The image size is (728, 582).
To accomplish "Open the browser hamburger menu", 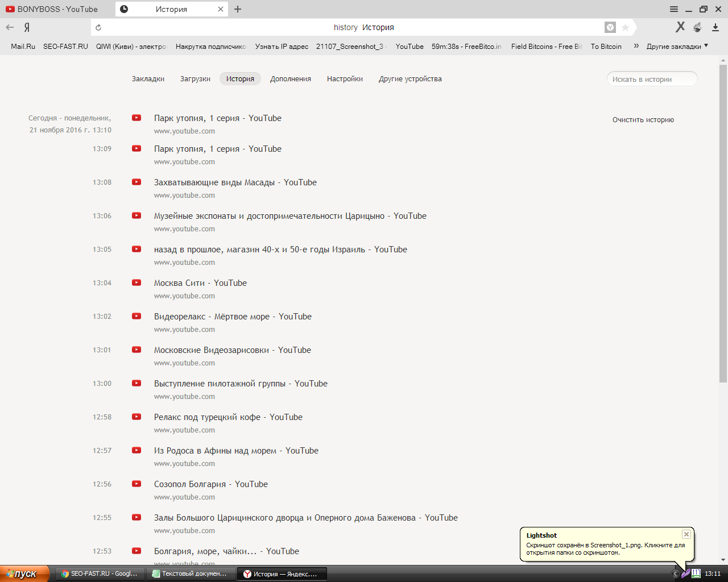I will pyautogui.click(x=674, y=9).
